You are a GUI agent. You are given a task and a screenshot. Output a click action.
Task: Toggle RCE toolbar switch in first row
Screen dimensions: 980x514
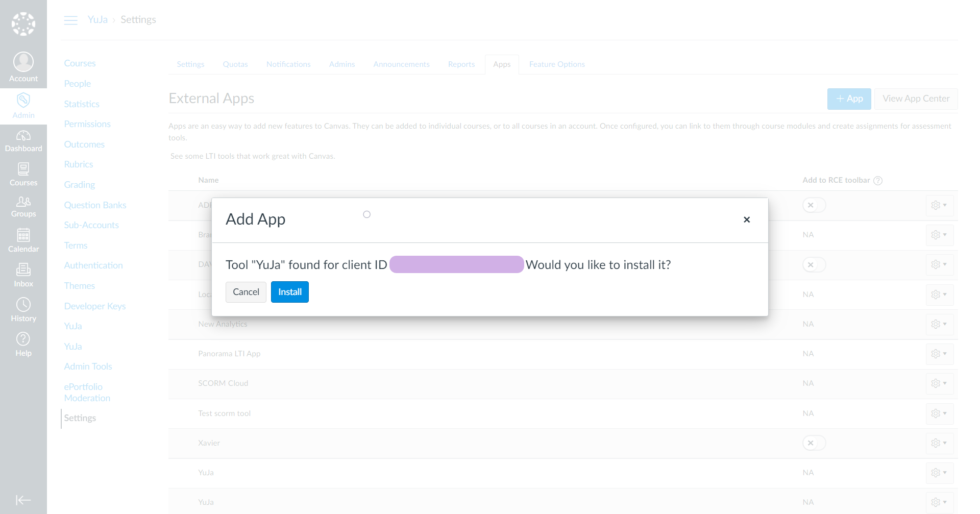tap(814, 205)
